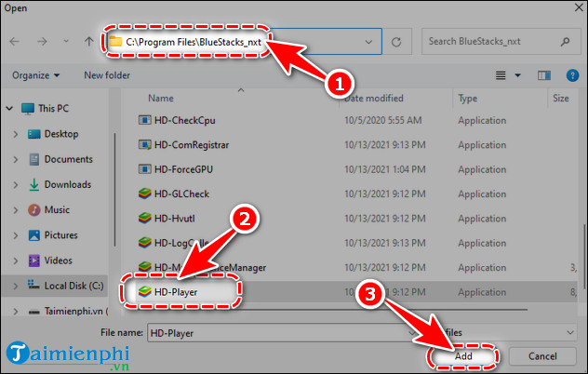Expand the Downloads tree node
This screenshot has width=588, height=374.
pyautogui.click(x=16, y=184)
